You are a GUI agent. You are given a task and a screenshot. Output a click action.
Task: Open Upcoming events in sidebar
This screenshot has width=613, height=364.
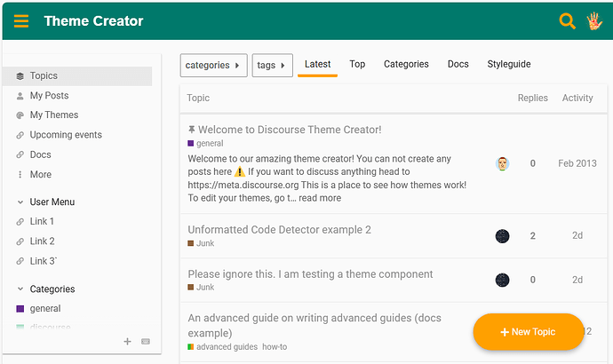point(66,135)
